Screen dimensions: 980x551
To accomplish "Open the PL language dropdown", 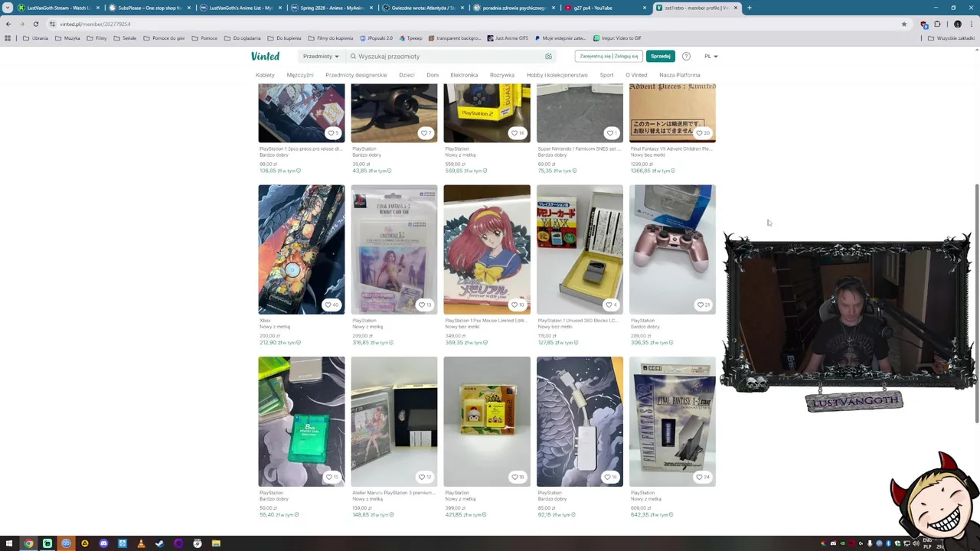I will (710, 56).
